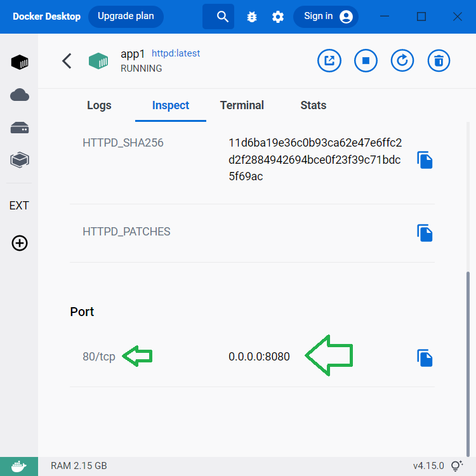Click the Sign in button

coord(326,17)
